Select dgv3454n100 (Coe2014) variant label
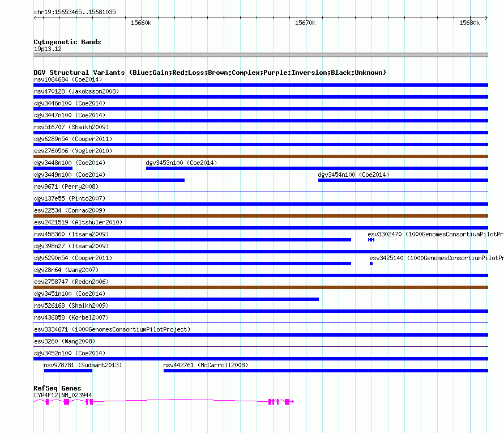The width and height of the screenshot is (504, 433). point(353,175)
